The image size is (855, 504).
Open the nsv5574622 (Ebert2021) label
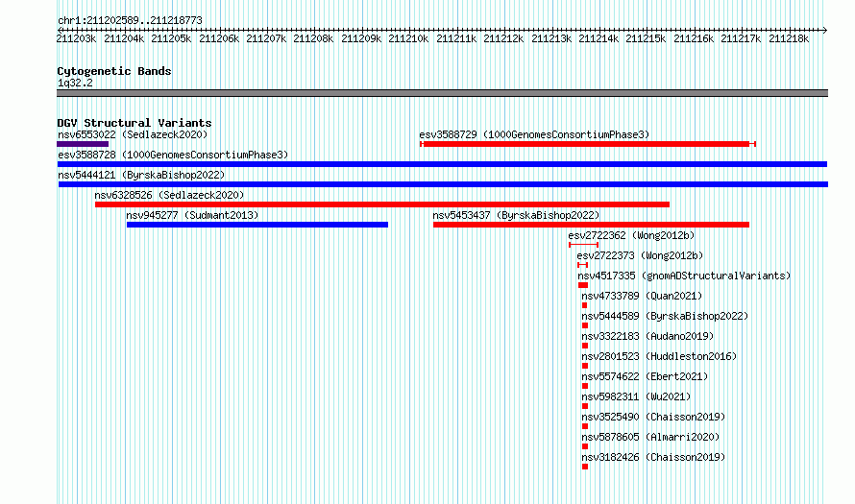tap(645, 376)
